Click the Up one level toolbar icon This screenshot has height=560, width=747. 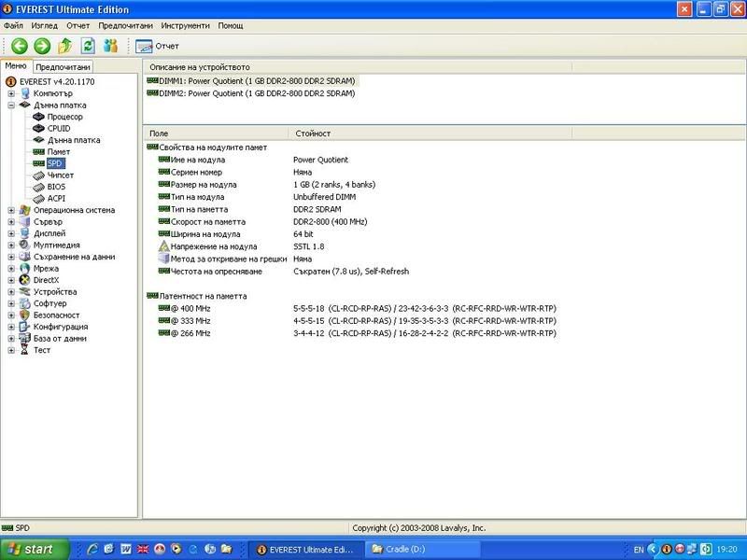[65, 46]
